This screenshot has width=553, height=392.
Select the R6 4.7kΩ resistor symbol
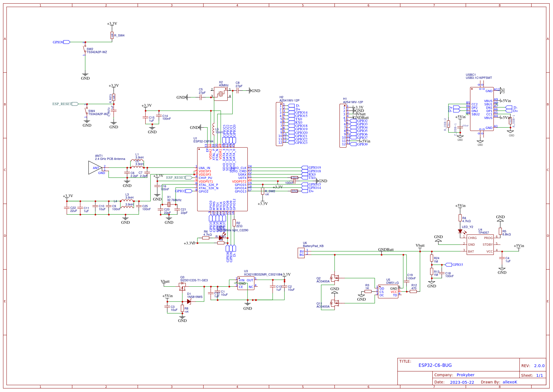[x=206, y=238]
